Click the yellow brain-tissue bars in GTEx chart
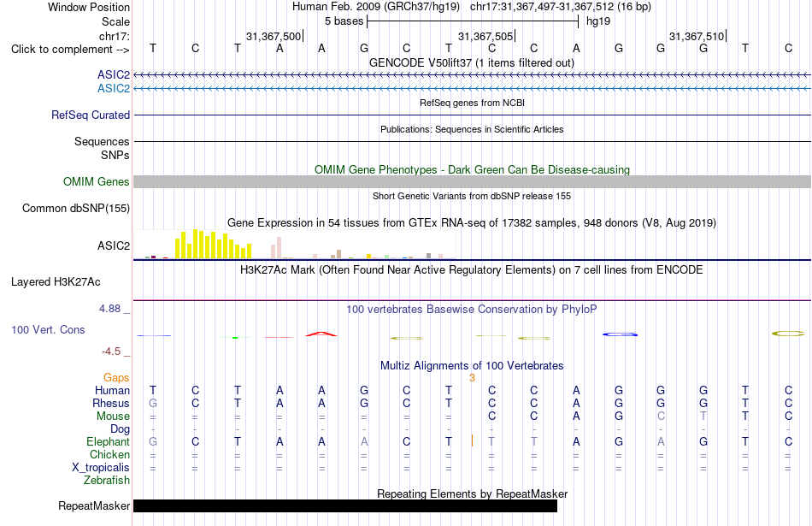Screen dimensions: 812x526 pos(214,244)
